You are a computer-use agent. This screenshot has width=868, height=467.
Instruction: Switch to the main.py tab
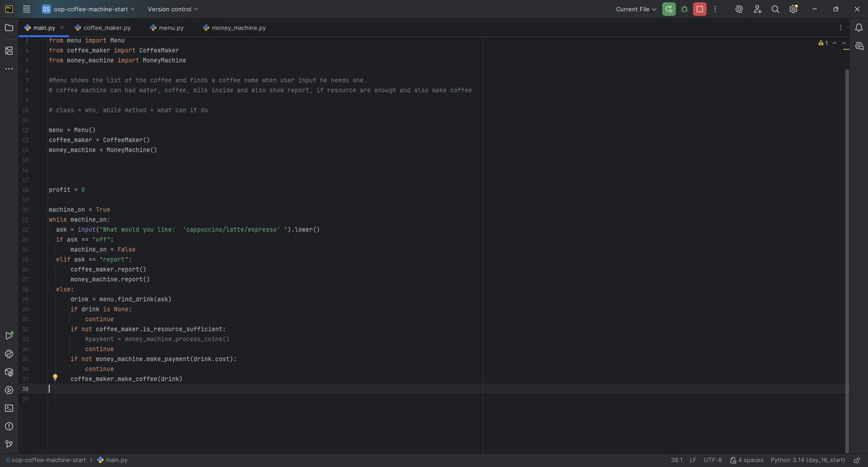pos(44,28)
